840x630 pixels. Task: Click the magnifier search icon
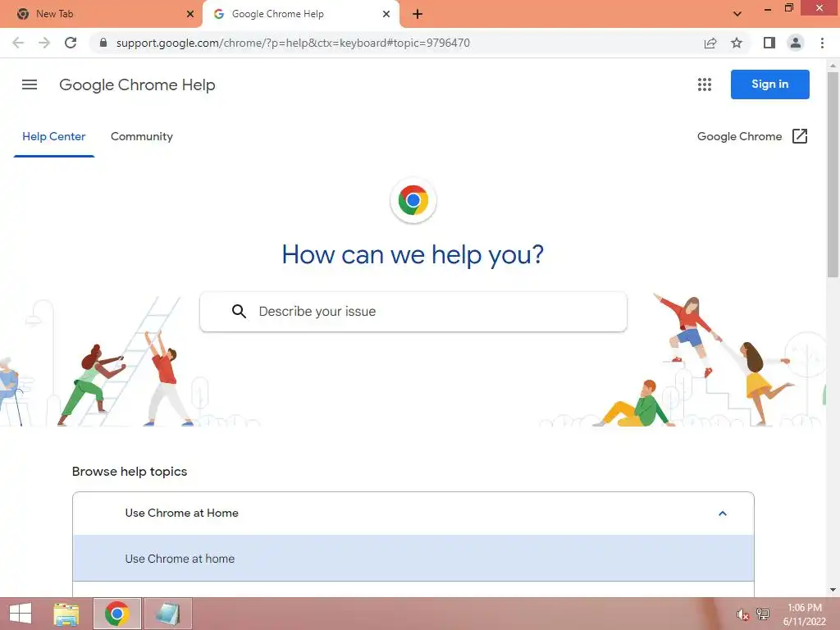(239, 311)
